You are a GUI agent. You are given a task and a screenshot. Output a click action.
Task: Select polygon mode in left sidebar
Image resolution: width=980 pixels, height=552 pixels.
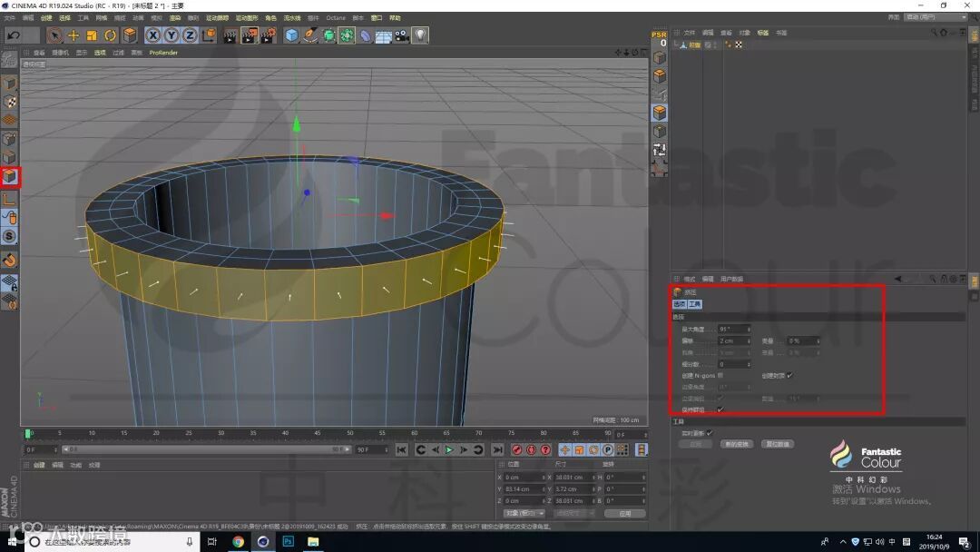pos(9,176)
